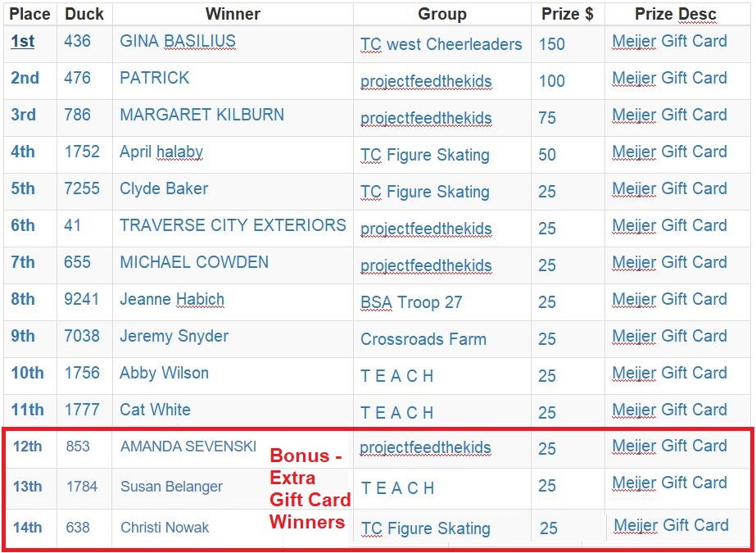Click April halaby's name
The height and width of the screenshot is (553, 756).
point(161,152)
